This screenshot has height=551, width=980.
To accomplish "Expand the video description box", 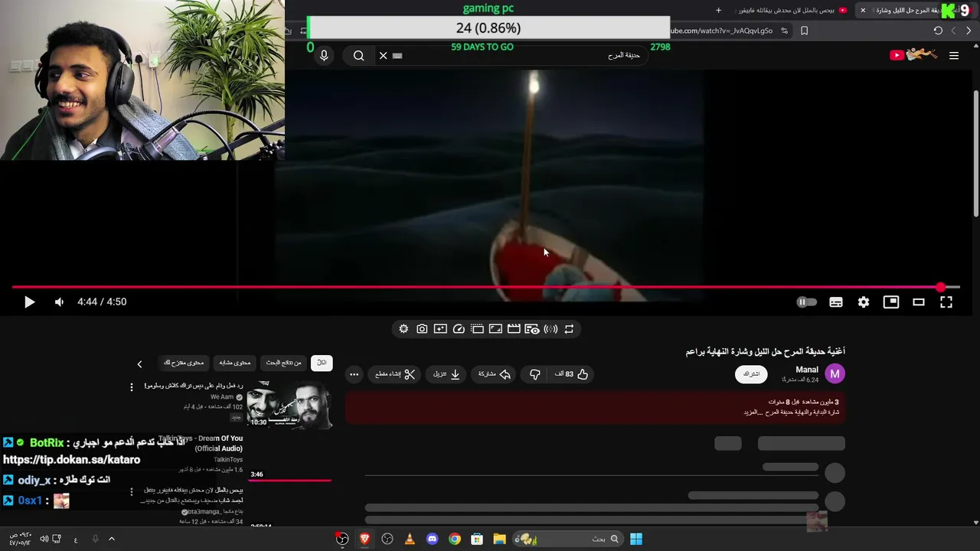I will click(595, 408).
